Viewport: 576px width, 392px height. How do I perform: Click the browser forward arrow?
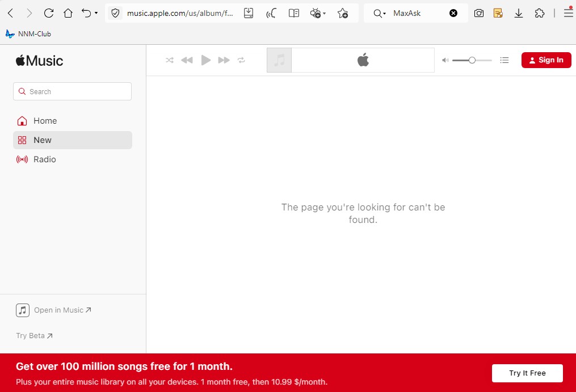(x=30, y=13)
